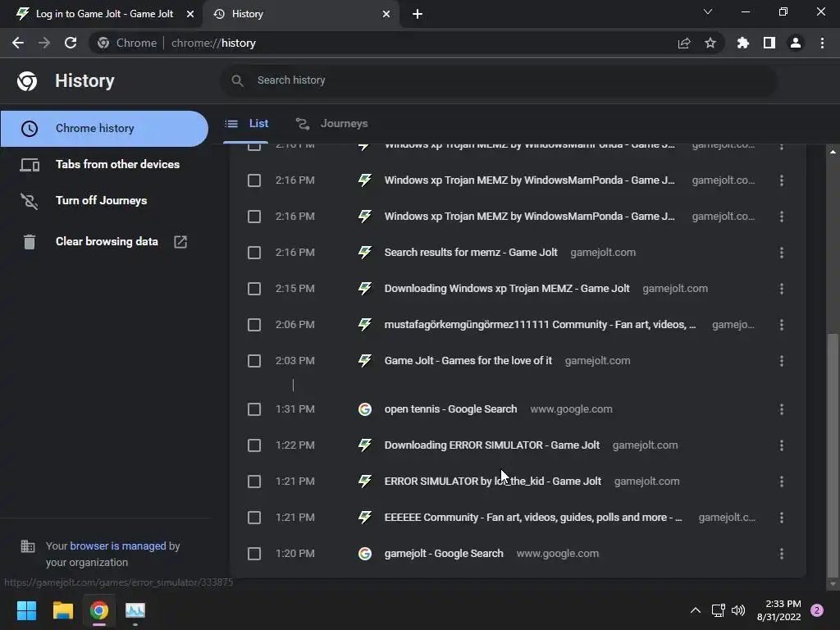Click the scrollbar down arrow
The image size is (840, 630).
(x=833, y=584)
